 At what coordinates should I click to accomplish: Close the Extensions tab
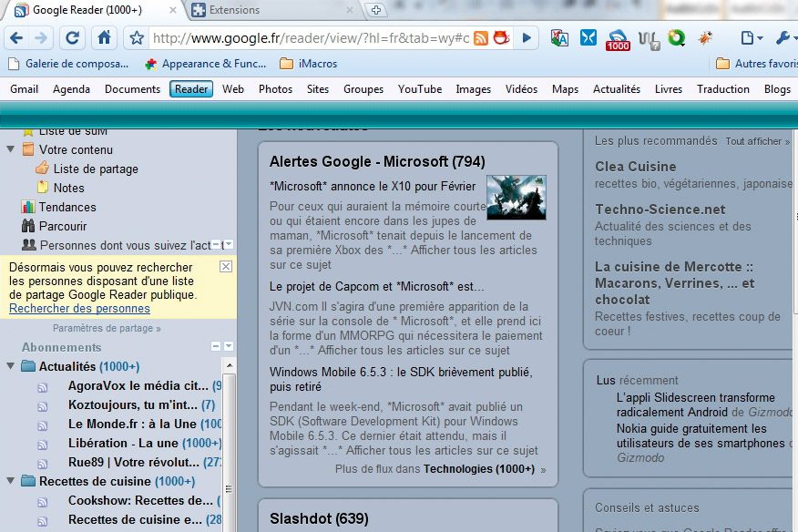[x=350, y=10]
